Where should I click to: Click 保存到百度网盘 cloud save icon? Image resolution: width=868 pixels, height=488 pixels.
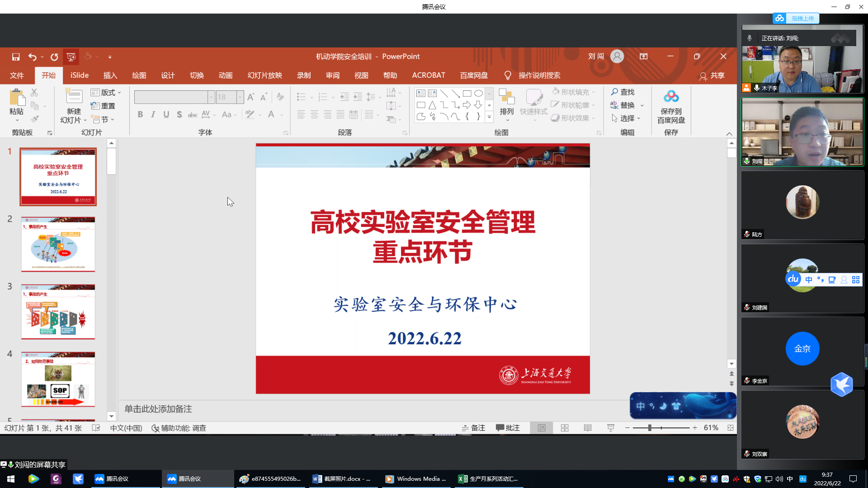(671, 97)
